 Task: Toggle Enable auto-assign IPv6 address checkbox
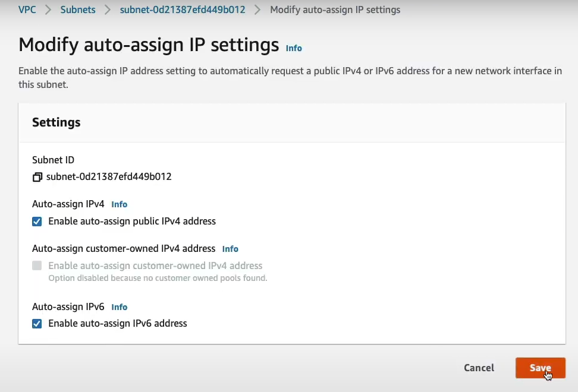[37, 324]
